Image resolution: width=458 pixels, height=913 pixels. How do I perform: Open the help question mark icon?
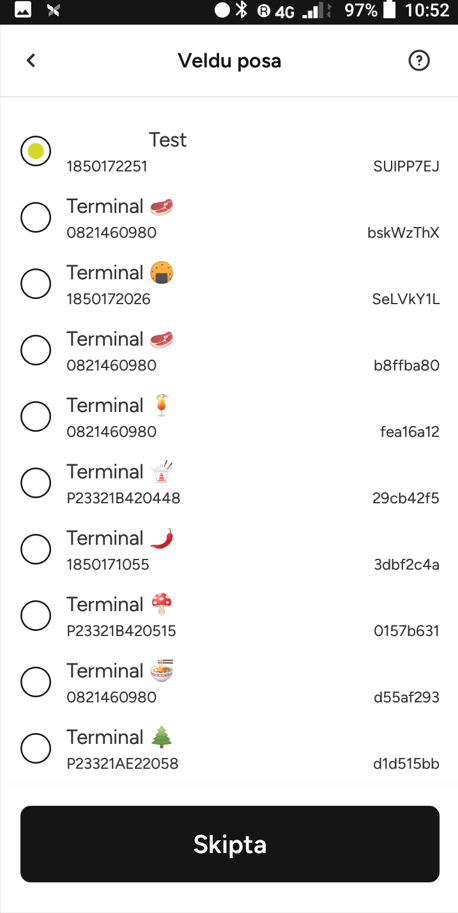[419, 60]
